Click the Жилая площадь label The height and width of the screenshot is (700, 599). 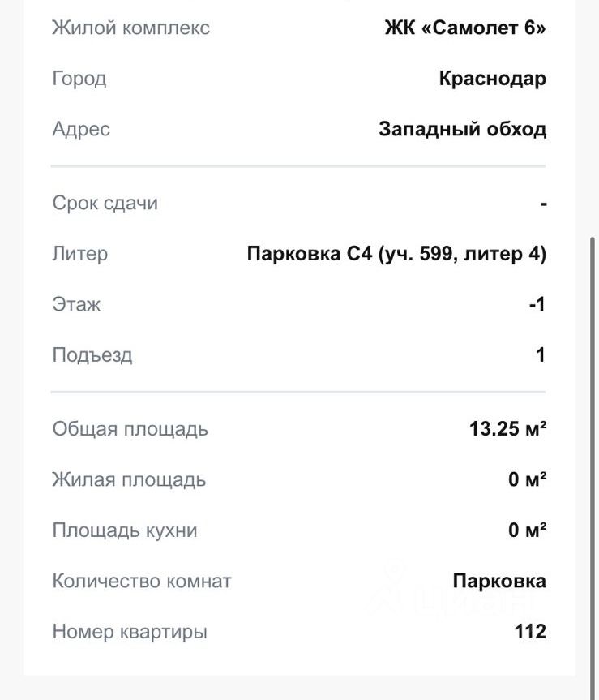pyautogui.click(x=129, y=479)
